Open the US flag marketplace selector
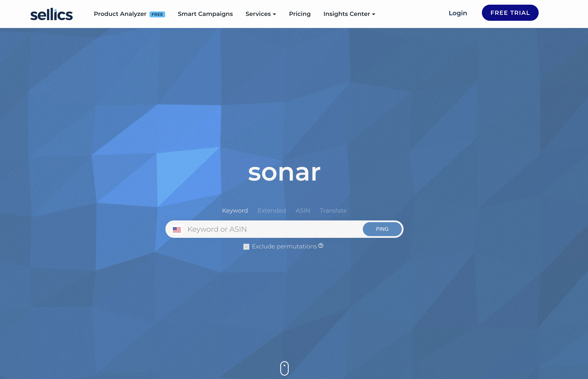Viewport: 588px width, 379px height. coord(177,229)
